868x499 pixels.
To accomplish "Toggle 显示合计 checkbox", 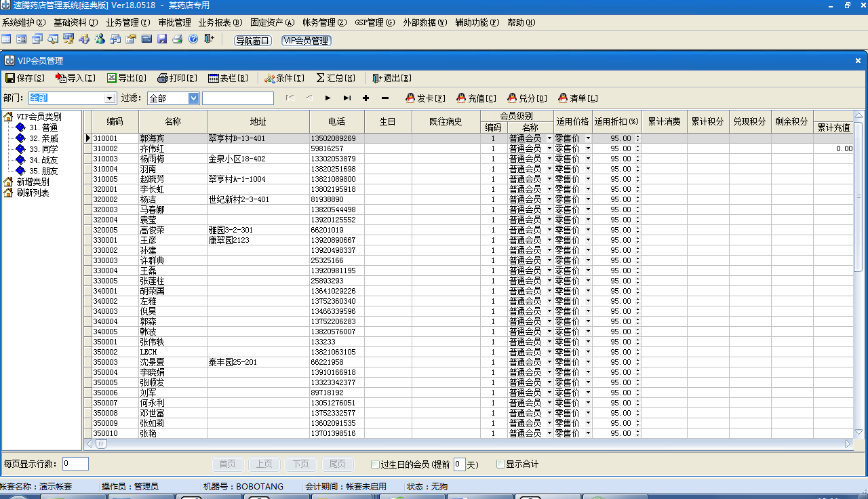I will (x=501, y=464).
